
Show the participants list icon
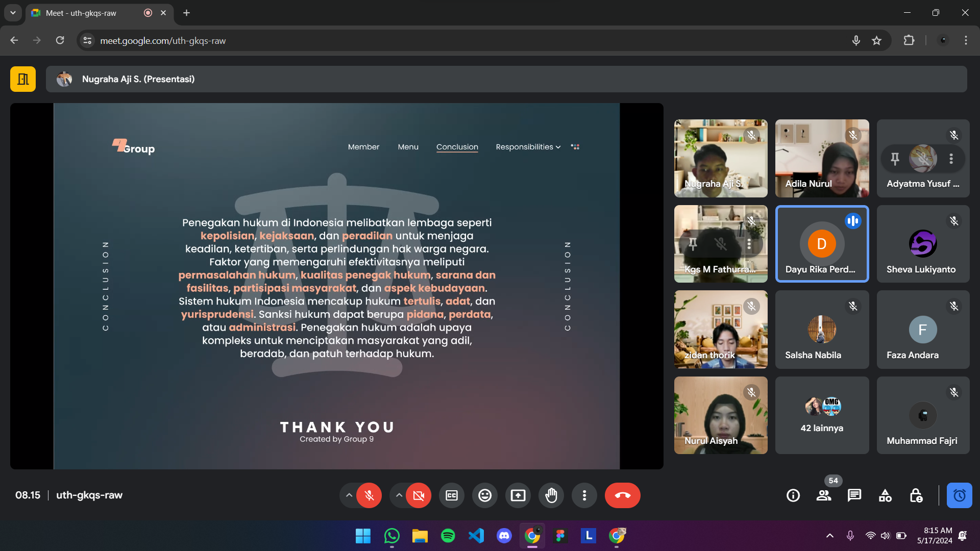[x=824, y=495]
